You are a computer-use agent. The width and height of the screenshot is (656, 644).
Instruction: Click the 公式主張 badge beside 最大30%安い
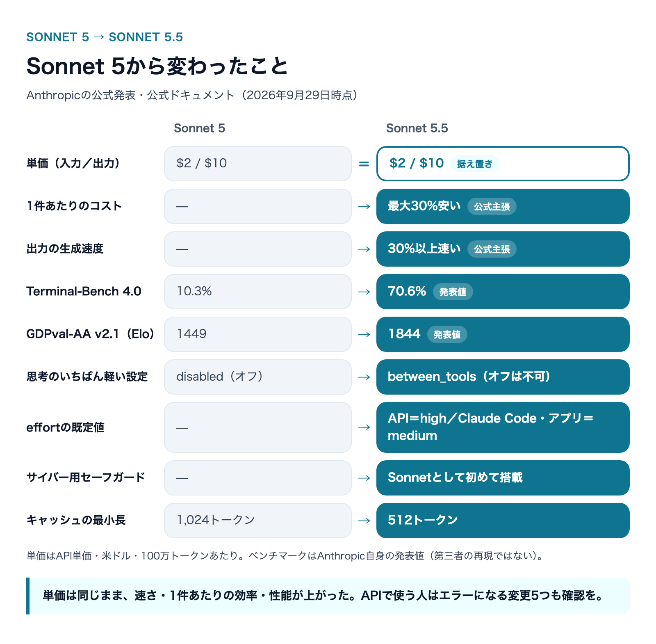[x=492, y=206]
